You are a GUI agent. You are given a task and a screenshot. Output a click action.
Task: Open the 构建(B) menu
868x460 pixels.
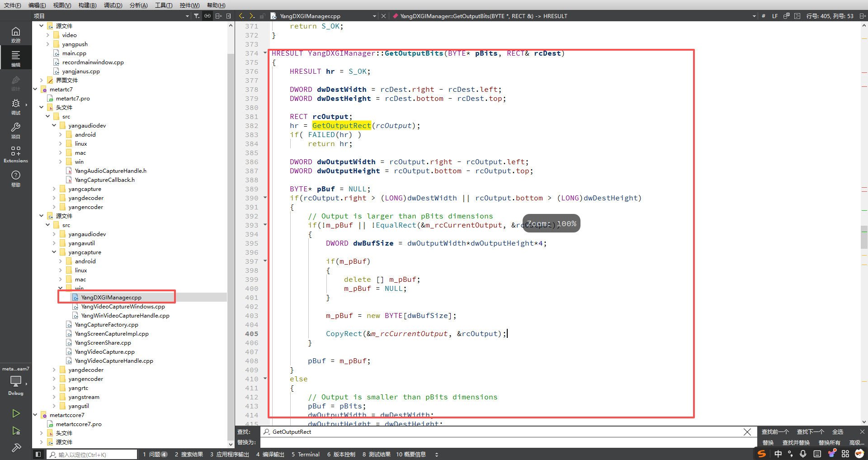87,5
